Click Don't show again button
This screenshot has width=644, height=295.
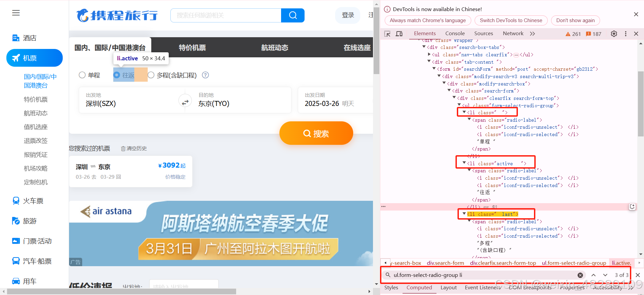pos(575,20)
